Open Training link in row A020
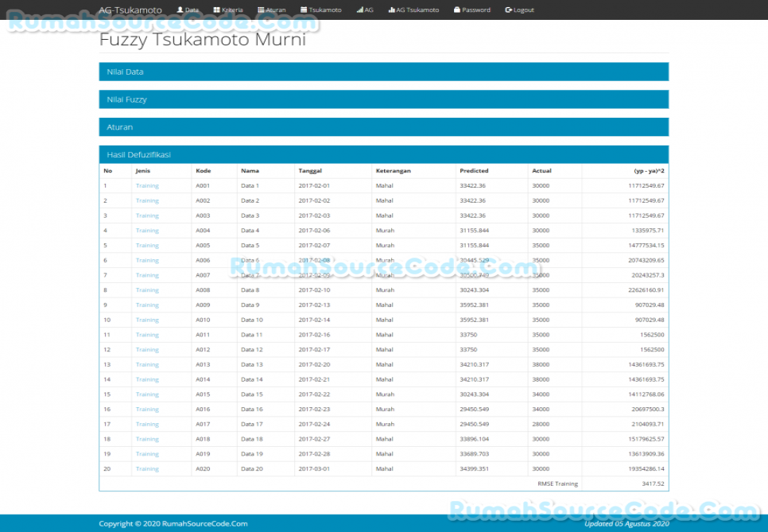Viewport: 768px width, 532px height. click(x=147, y=469)
